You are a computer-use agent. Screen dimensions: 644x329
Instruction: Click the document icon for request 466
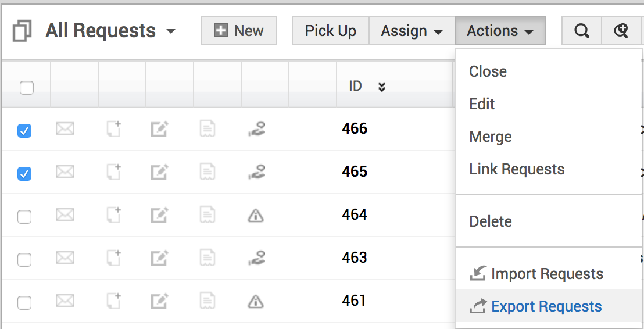click(x=207, y=129)
